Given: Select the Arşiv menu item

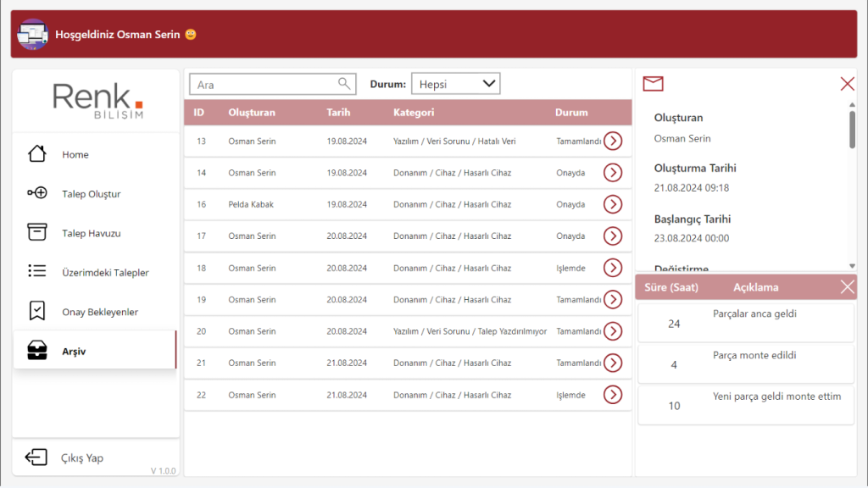Looking at the screenshot, I should [95, 350].
